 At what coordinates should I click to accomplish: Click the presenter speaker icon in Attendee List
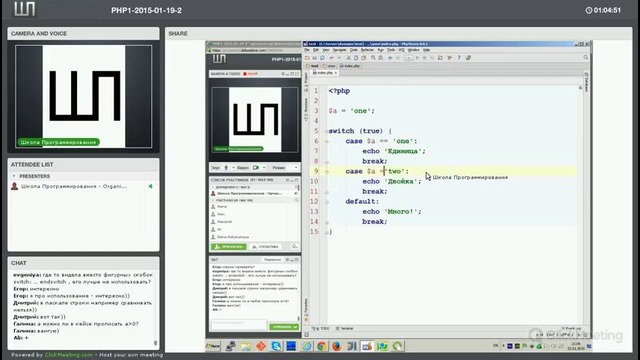point(150,186)
